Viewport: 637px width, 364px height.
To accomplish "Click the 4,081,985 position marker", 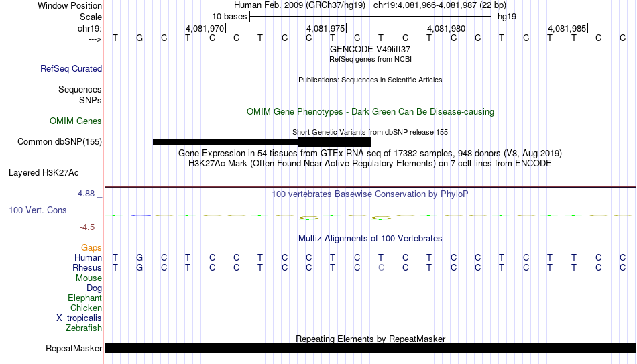I will 567,28.
